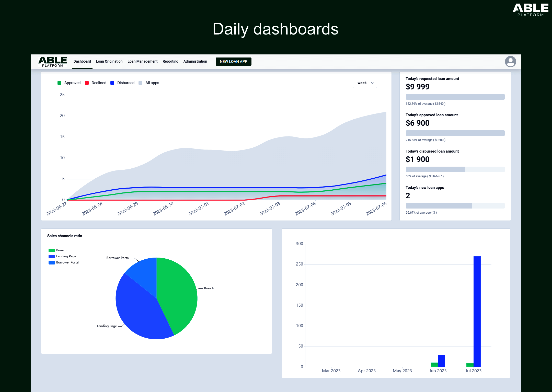Viewport: 552px width, 392px height.
Task: Go to the Reporting section
Action: [170, 61]
